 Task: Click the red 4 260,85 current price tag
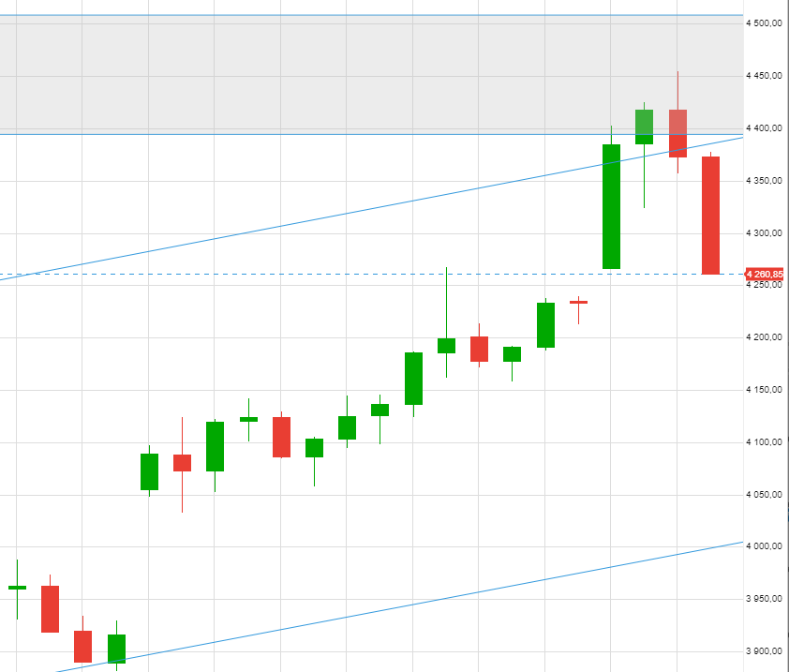point(765,274)
